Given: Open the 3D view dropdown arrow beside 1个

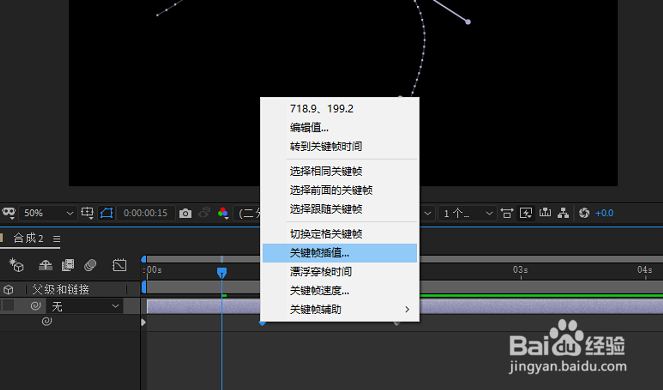Looking at the screenshot, I should click(427, 213).
